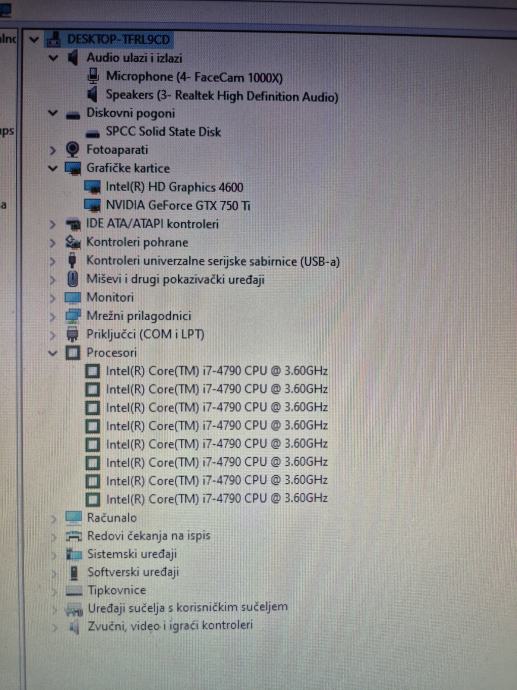The height and width of the screenshot is (690, 517).
Task: Expand the IDE ATA/ATAPI kontroleri category
Action: 53,224
